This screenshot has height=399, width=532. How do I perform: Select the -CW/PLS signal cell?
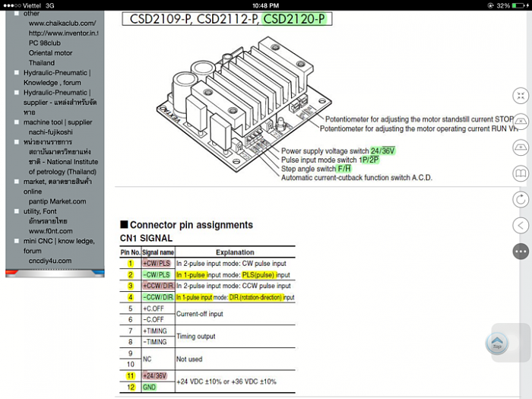[157, 275]
